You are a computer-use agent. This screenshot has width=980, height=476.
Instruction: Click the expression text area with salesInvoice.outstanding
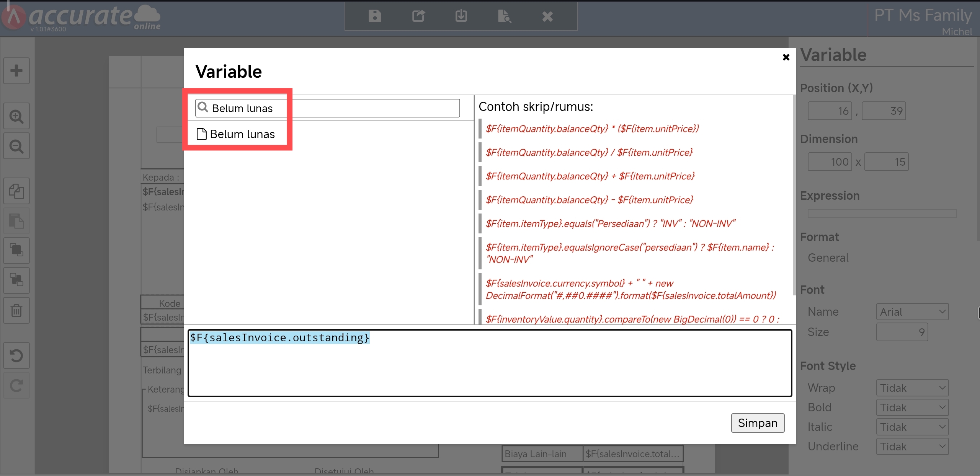pyautogui.click(x=489, y=363)
